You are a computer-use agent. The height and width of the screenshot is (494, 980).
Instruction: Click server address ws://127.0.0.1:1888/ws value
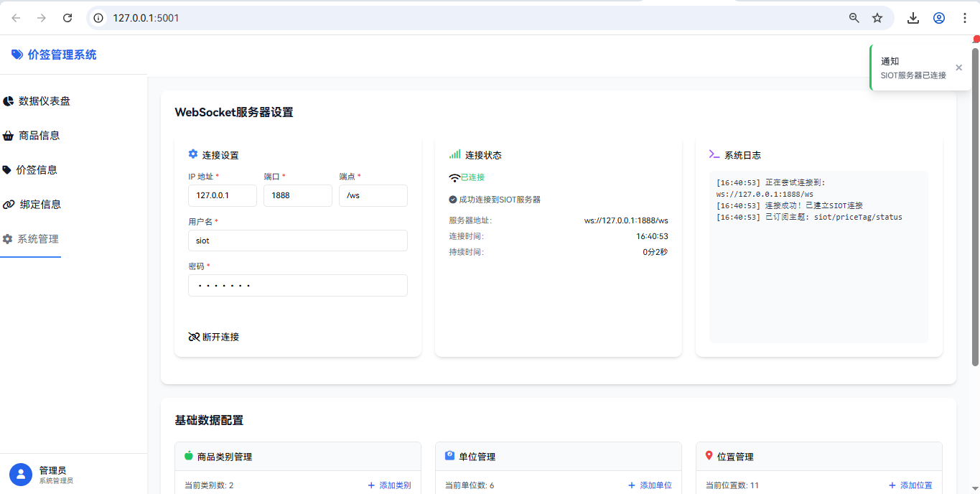point(626,220)
